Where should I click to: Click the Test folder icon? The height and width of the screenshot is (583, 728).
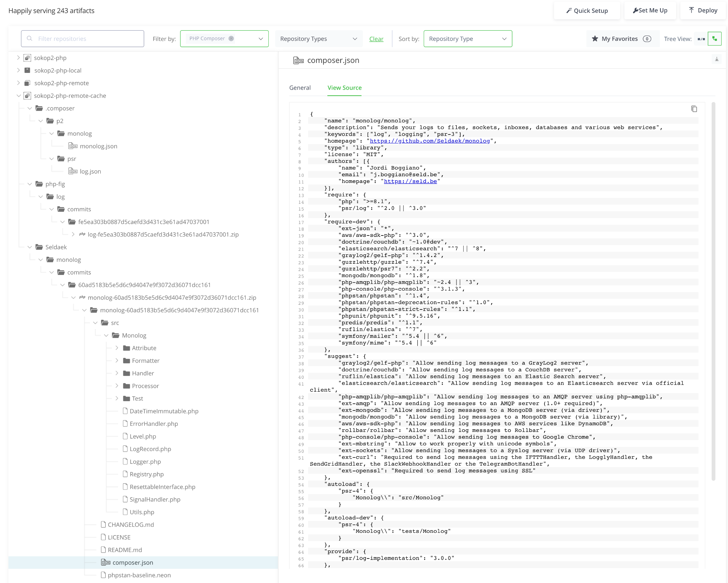126,398
